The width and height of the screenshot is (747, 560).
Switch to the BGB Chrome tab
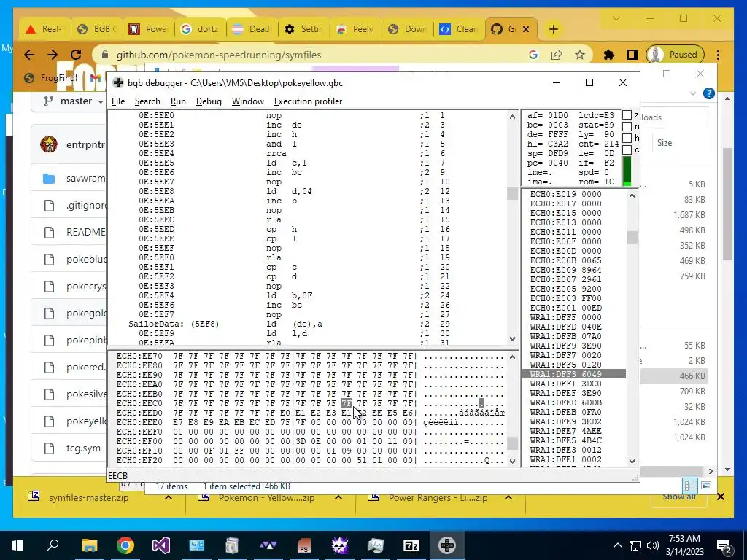point(97,29)
